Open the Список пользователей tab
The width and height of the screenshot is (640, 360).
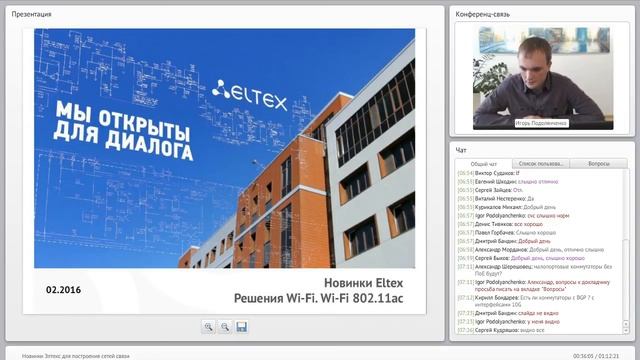pos(541,164)
